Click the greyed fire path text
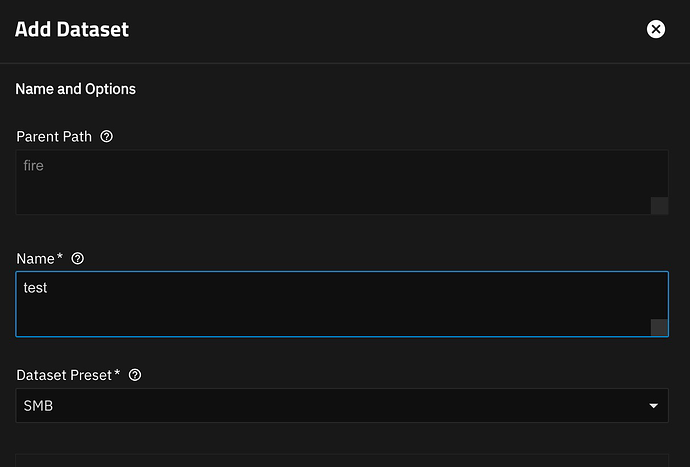This screenshot has width=690, height=467. point(33,165)
